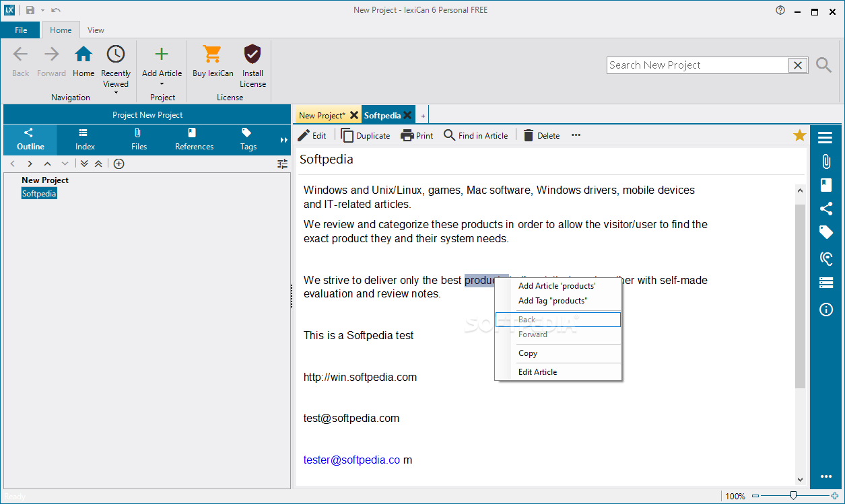Select the Files panel tab

(139, 139)
